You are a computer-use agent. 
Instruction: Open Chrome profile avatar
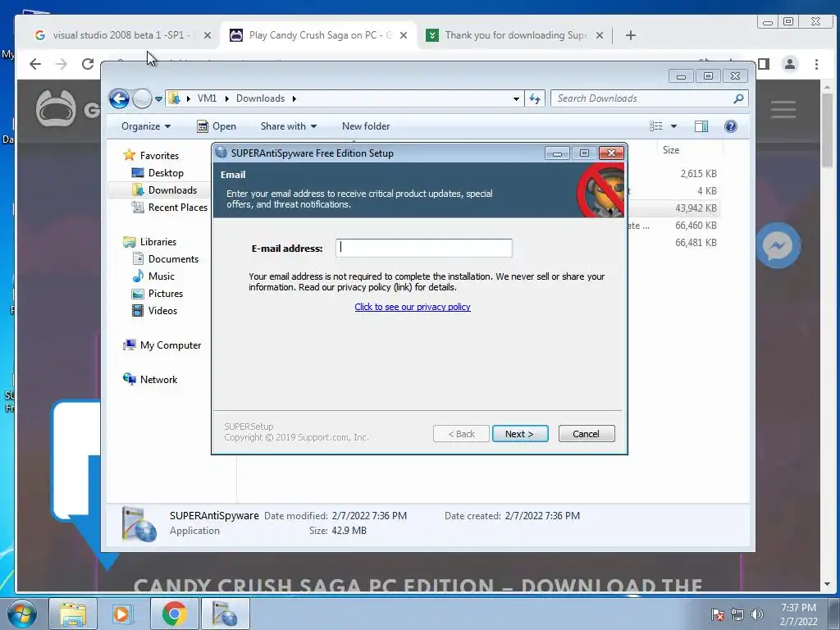coord(790,64)
